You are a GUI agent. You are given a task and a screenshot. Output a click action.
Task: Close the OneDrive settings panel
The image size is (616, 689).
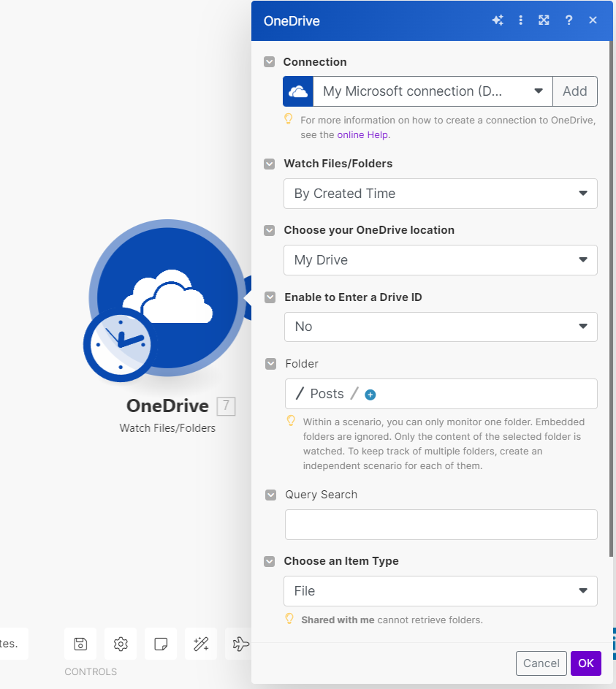[x=593, y=20]
